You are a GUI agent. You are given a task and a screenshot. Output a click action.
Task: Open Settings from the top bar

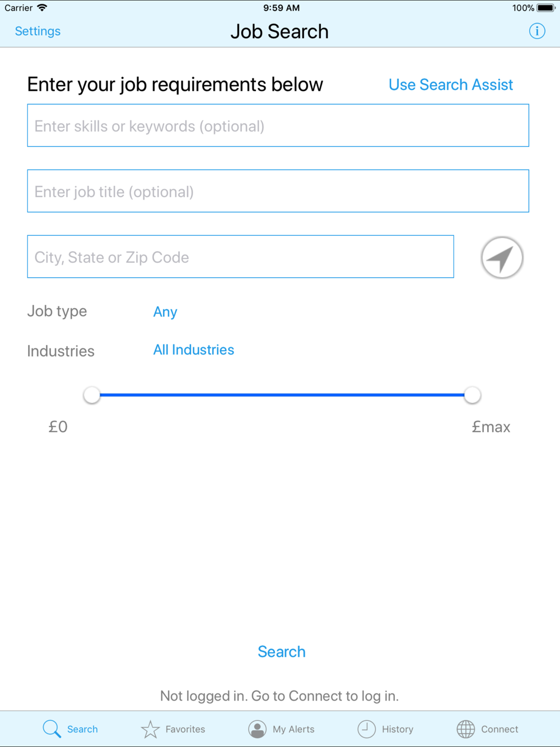click(x=38, y=31)
